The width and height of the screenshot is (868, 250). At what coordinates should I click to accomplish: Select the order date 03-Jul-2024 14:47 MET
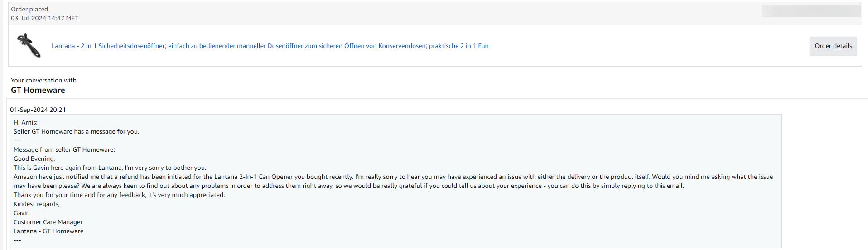[44, 18]
